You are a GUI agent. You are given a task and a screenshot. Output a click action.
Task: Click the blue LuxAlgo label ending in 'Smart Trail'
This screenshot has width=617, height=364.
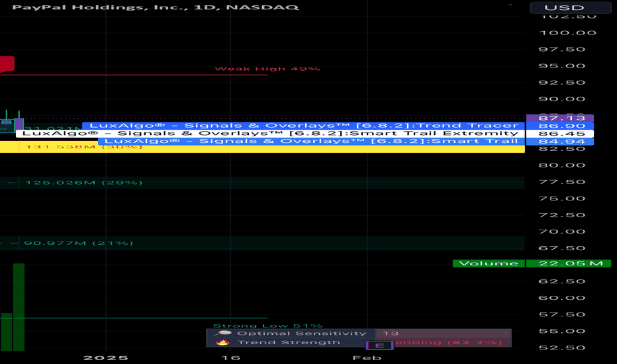tap(311, 141)
